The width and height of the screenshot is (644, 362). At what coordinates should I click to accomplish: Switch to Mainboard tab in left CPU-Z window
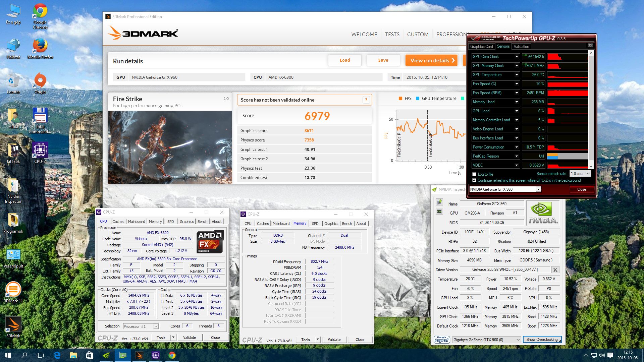[x=137, y=222]
